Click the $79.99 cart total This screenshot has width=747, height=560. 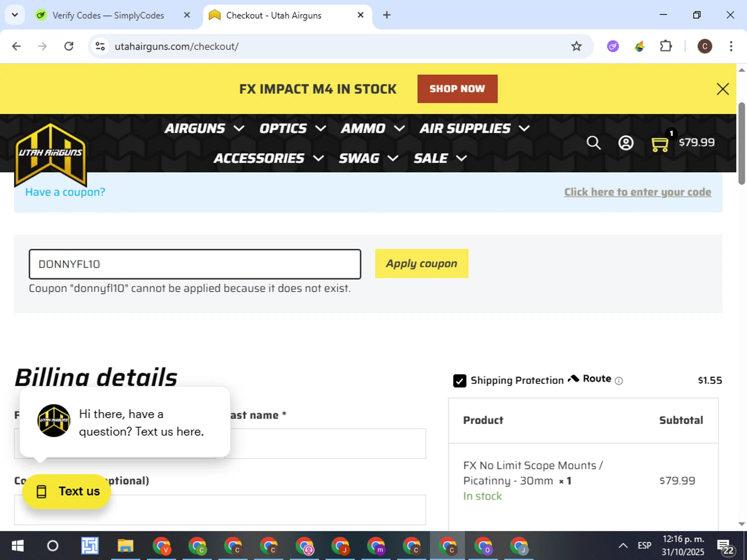coord(696,142)
